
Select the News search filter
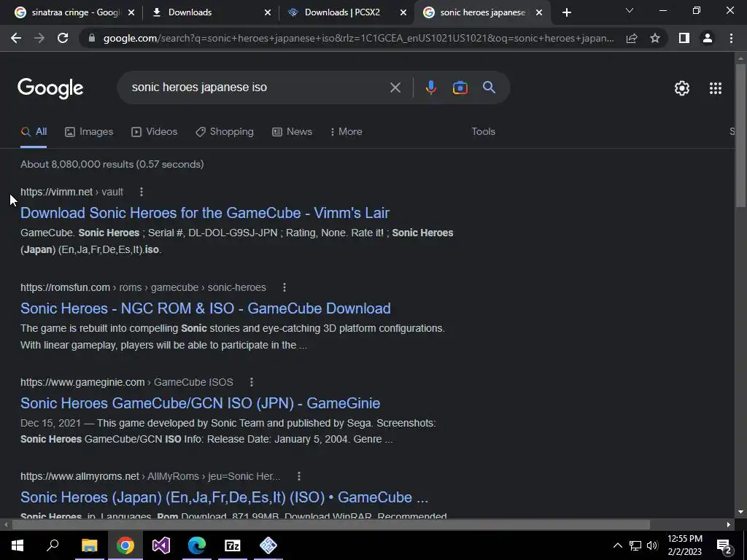click(292, 132)
